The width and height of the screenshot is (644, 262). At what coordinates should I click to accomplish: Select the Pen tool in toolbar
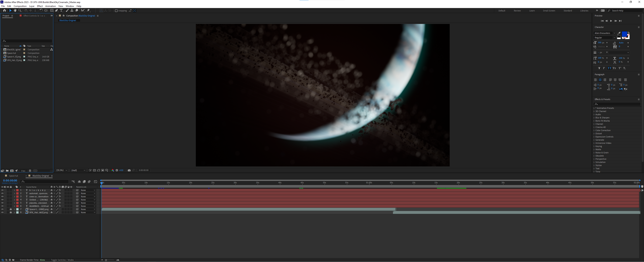tap(57, 10)
